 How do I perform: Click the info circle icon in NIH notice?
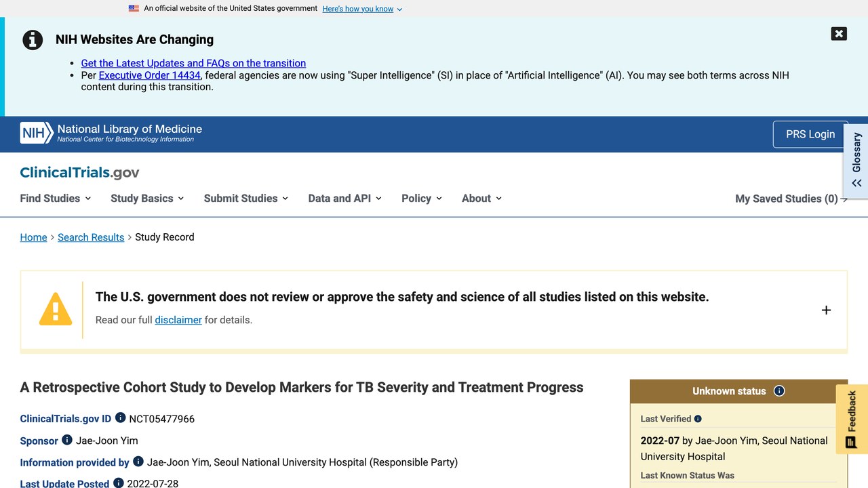tap(33, 40)
